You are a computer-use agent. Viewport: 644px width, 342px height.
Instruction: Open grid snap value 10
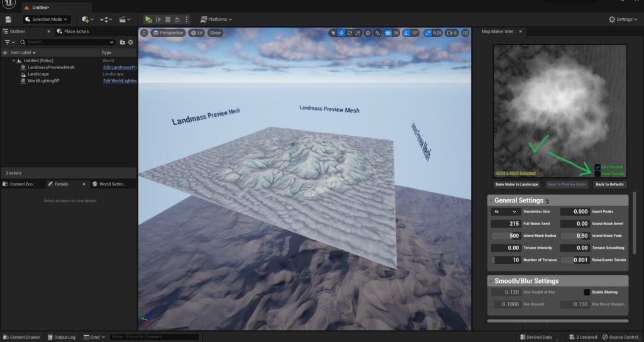pos(396,33)
